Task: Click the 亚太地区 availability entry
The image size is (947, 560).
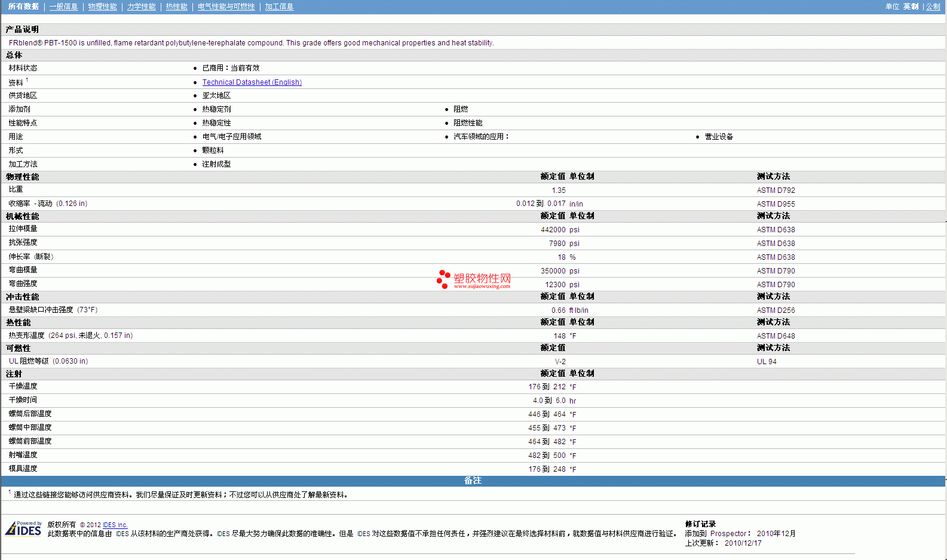Action: click(216, 96)
